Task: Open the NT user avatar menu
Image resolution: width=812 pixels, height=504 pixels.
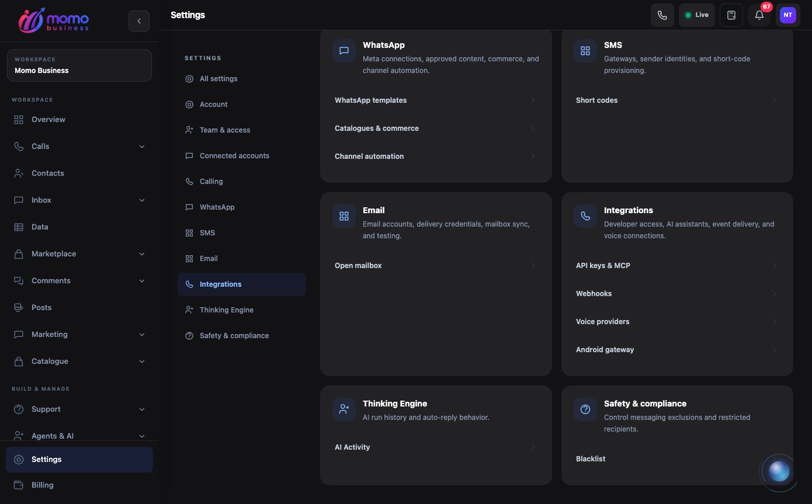Action: click(x=788, y=15)
